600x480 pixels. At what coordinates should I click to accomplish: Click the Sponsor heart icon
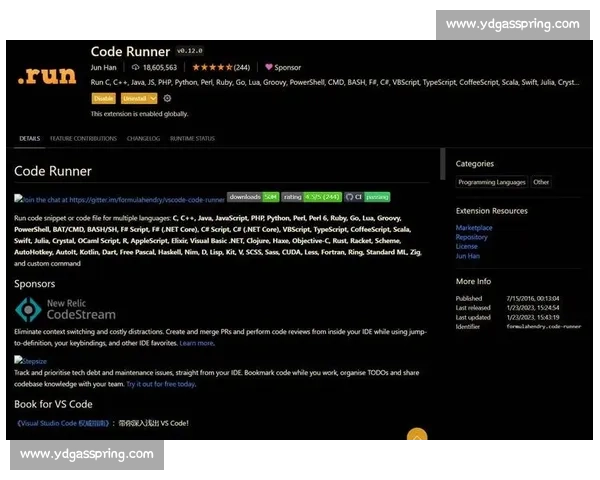click(269, 67)
